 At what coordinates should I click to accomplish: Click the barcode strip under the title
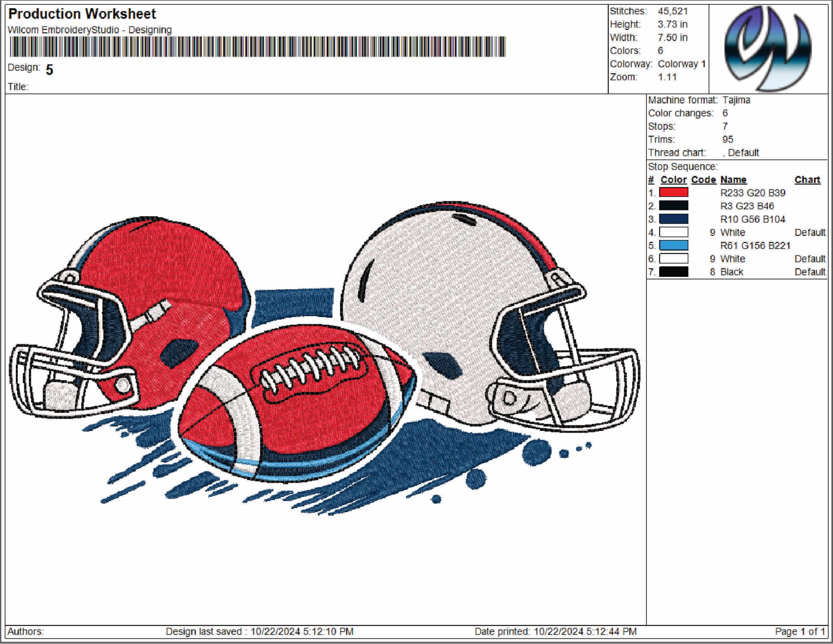pos(257,47)
